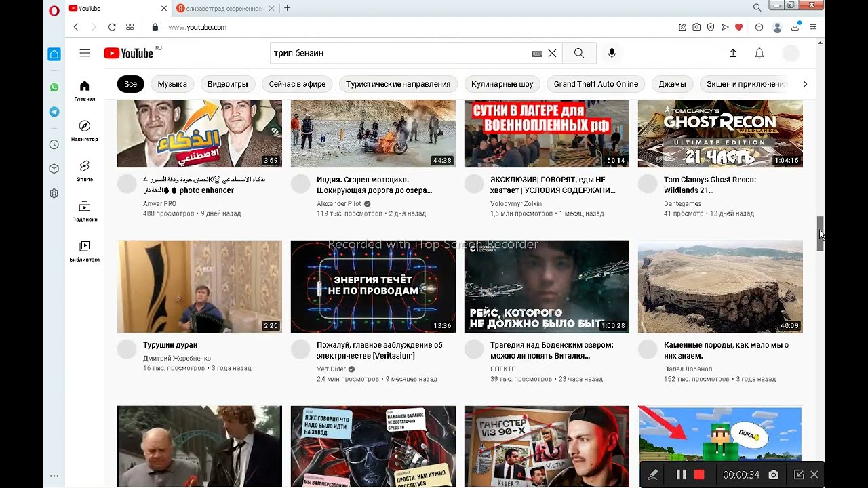Open Opera easy setup menu icon
This screenshot has width=868, height=488.
tap(813, 27)
